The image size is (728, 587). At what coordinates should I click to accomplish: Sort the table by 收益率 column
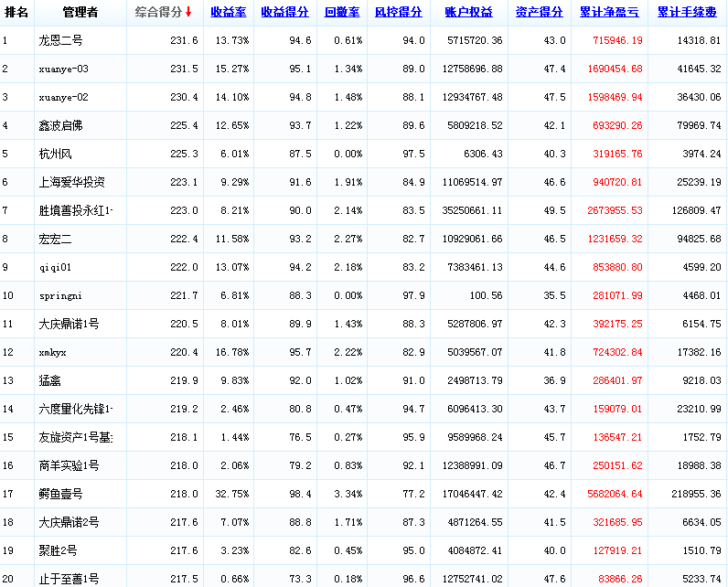(x=229, y=13)
